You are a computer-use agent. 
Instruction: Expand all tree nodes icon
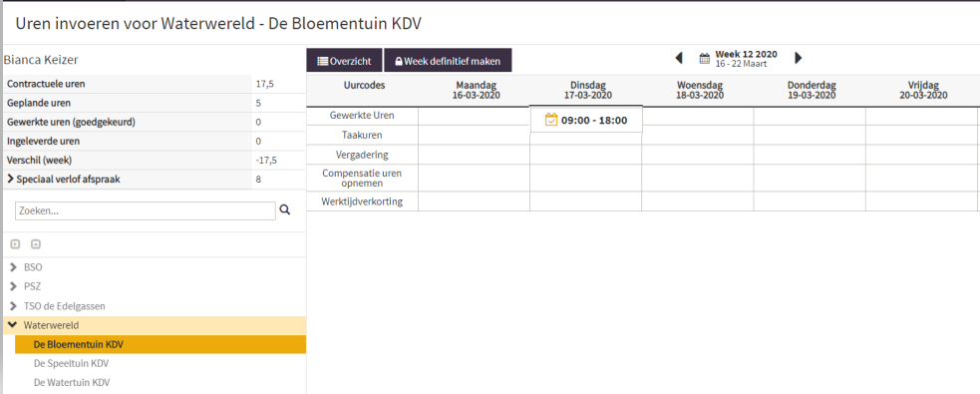(x=16, y=244)
